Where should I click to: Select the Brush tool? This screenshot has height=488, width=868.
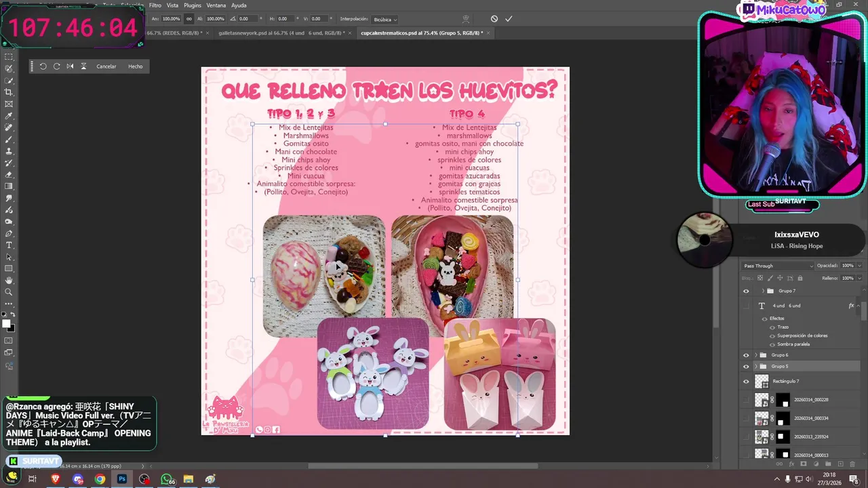tap(9, 140)
